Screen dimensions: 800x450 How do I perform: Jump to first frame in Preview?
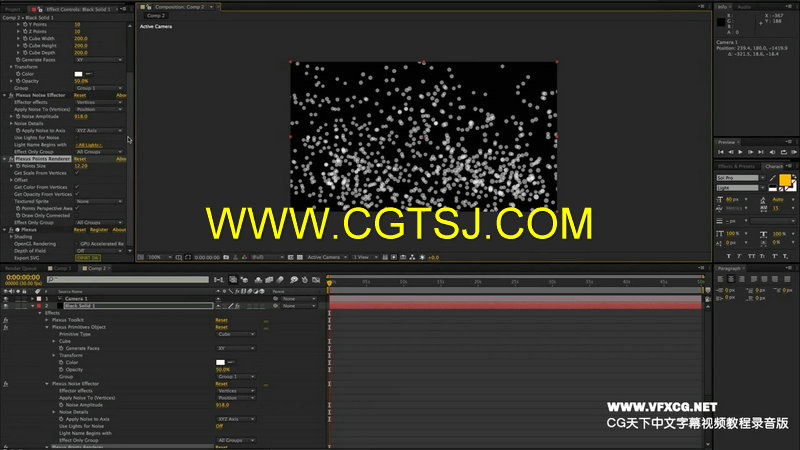coord(720,152)
